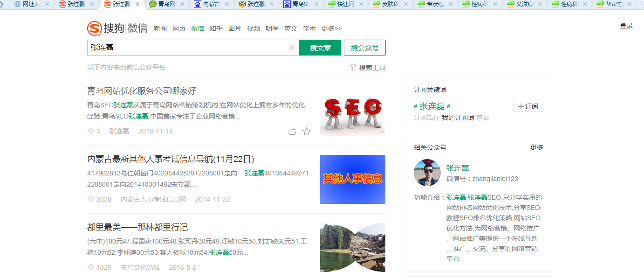Click the 微信号 zhanglianlei123 text
The width and height of the screenshot is (644, 279).
coord(482,179)
